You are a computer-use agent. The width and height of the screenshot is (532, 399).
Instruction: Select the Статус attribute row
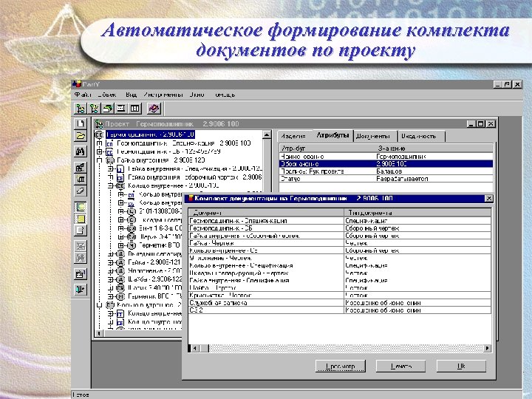coord(386,179)
